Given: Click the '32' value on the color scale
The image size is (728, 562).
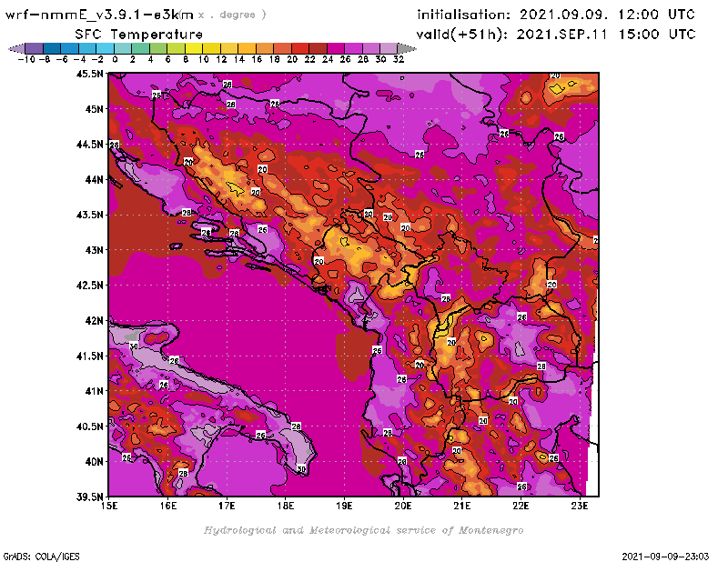Looking at the screenshot, I should (x=399, y=59).
